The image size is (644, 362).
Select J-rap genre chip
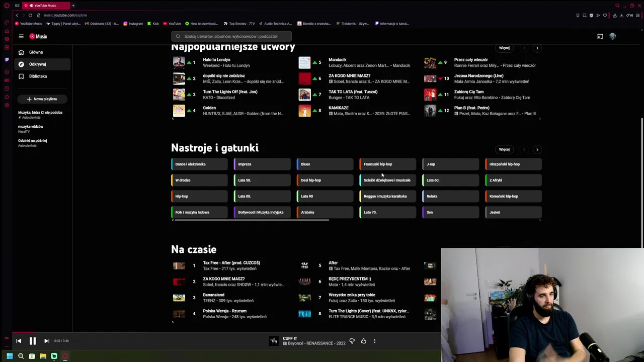451,164
